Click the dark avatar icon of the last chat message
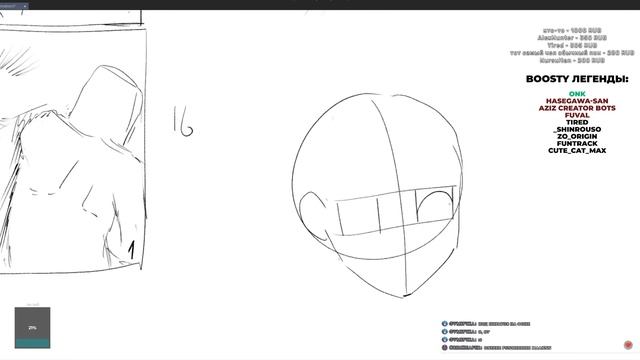This screenshot has height=360, width=640. coord(444,348)
